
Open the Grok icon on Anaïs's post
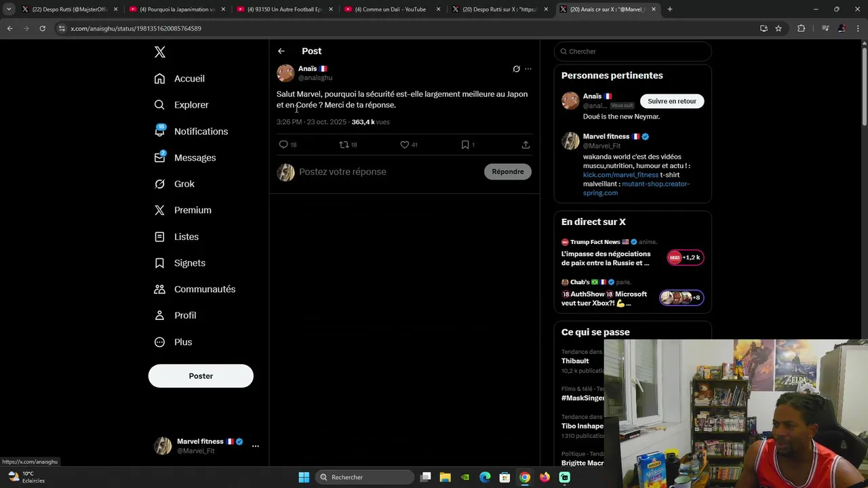(516, 68)
